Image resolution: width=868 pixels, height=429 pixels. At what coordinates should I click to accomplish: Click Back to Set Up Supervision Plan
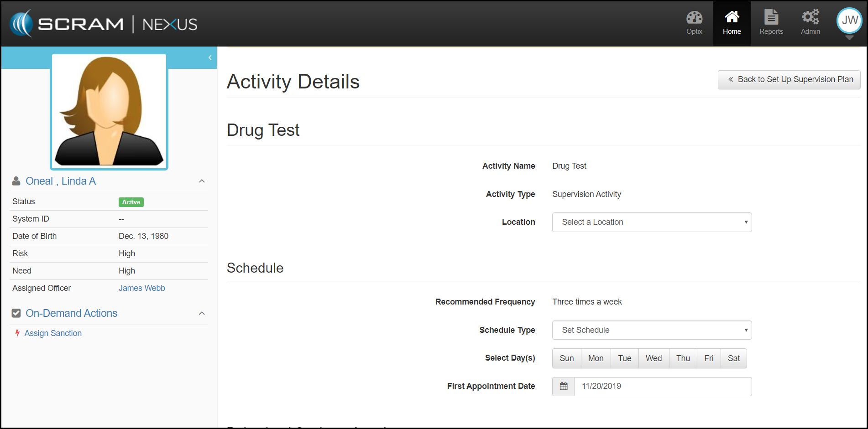(789, 79)
